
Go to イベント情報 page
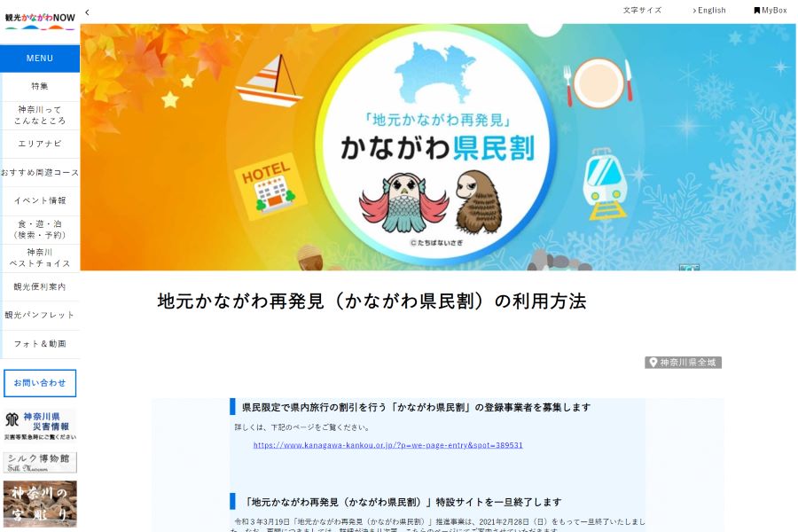click(40, 200)
